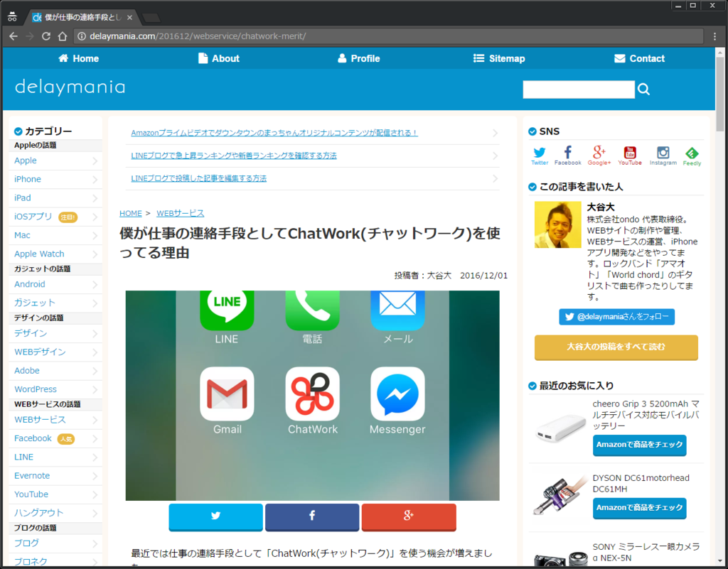Viewport: 728px width, 569px height.
Task: Follow @delaymania on Twitter
Action: coord(616,317)
